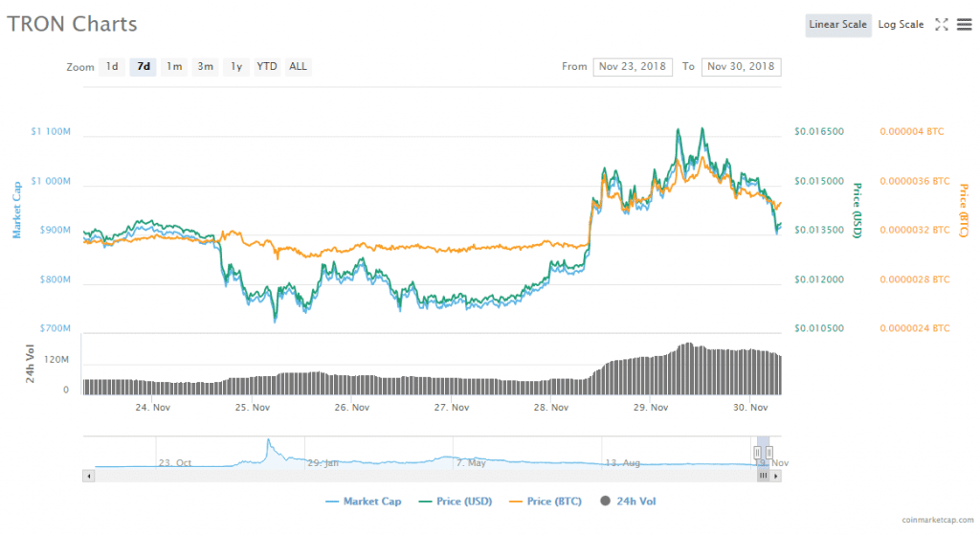Edit the From date field Nov 23, 2018
980x536 pixels.
pyautogui.click(x=633, y=67)
